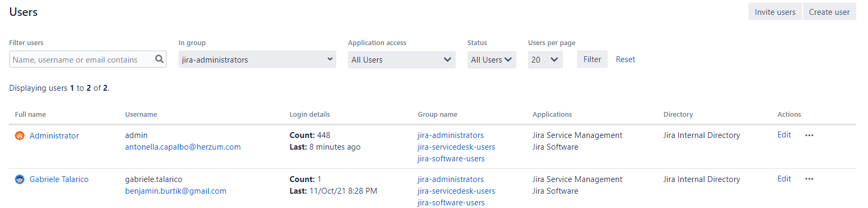Click Jira Service Management in Administrator row
Viewport: 868px width, 208px height.
[x=577, y=135]
